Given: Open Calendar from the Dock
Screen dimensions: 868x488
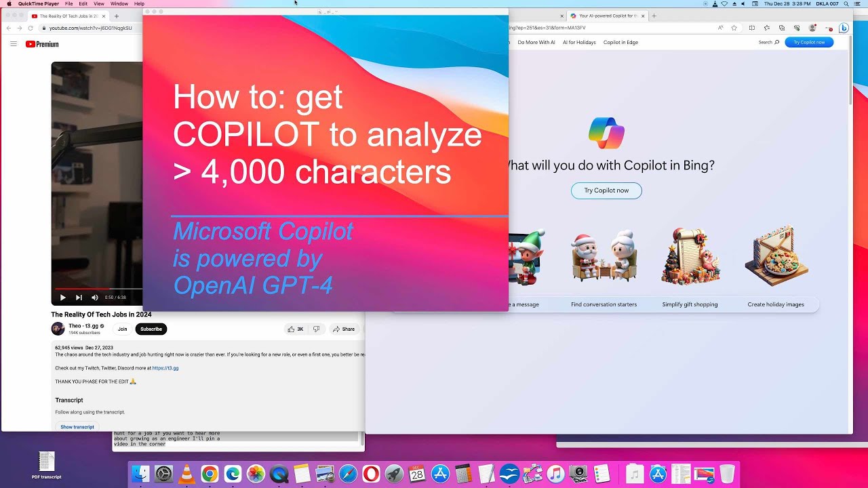Looking at the screenshot, I should click(x=417, y=474).
